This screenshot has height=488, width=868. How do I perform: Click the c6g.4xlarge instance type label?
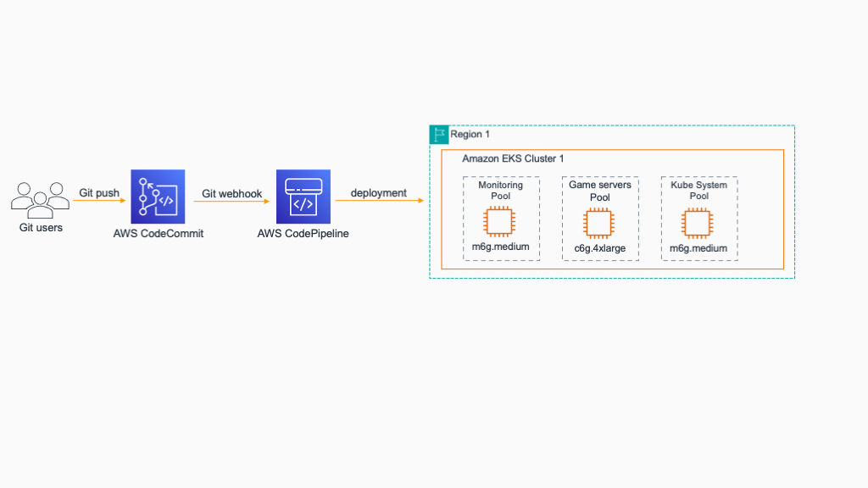(x=599, y=248)
